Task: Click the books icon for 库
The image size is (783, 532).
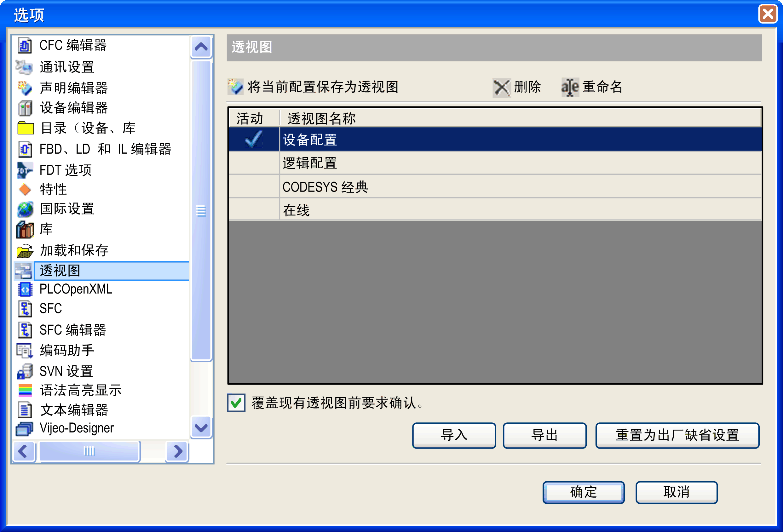Action: [x=25, y=230]
